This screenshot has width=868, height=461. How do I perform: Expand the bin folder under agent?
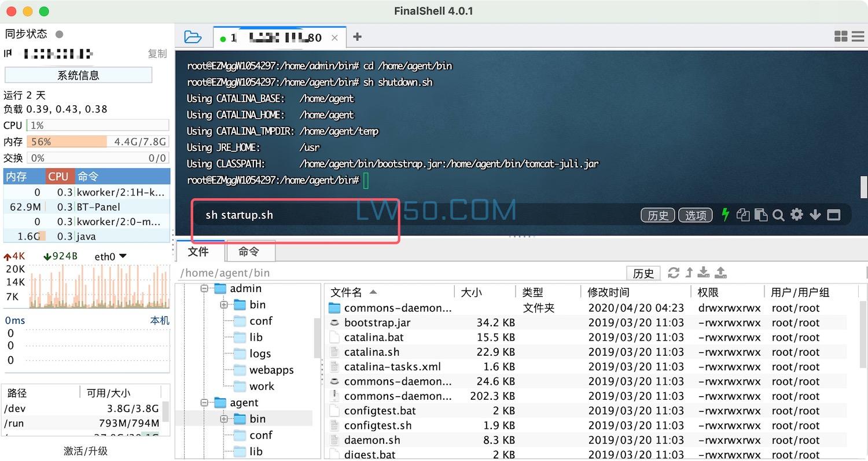[x=224, y=419]
